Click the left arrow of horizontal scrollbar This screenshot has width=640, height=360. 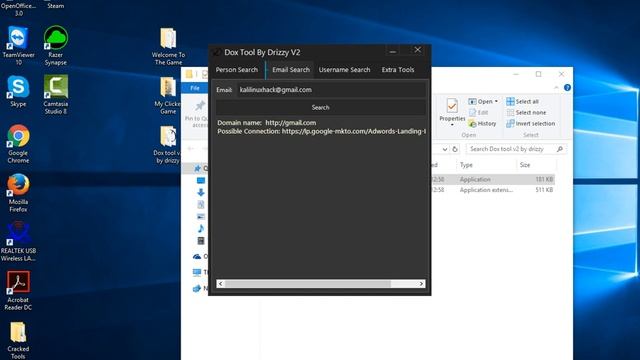221,284
